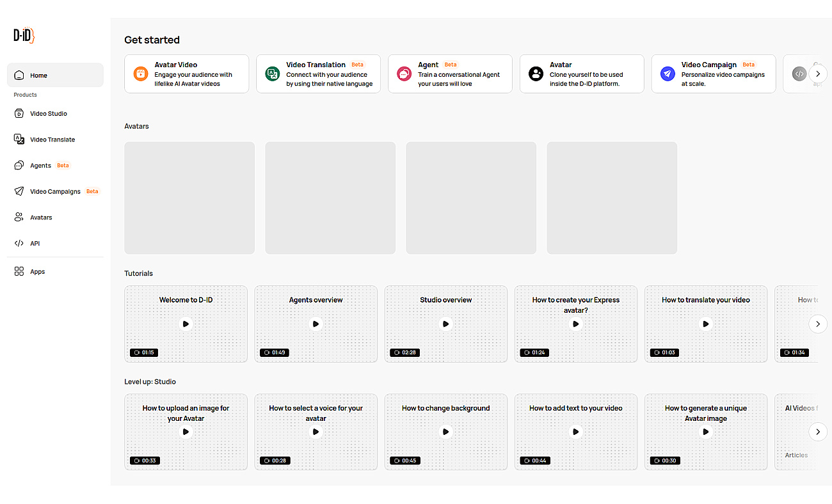Click the Video Studio sidebar icon

coord(19,113)
